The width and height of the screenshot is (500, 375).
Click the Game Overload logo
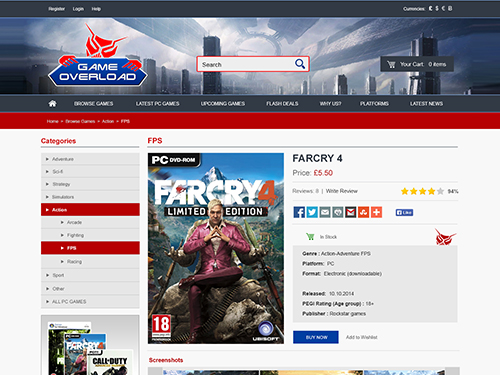click(97, 57)
